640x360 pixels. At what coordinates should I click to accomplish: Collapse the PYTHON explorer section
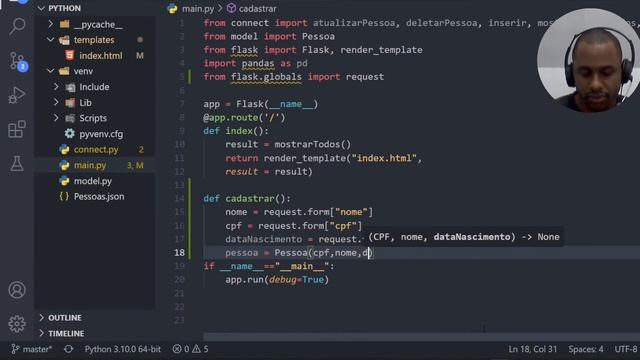pos(41,8)
